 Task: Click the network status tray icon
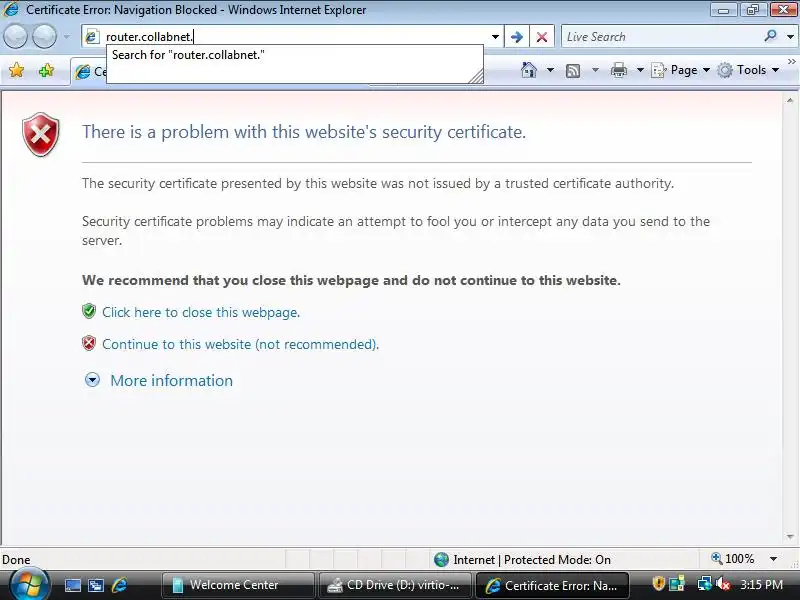704,583
